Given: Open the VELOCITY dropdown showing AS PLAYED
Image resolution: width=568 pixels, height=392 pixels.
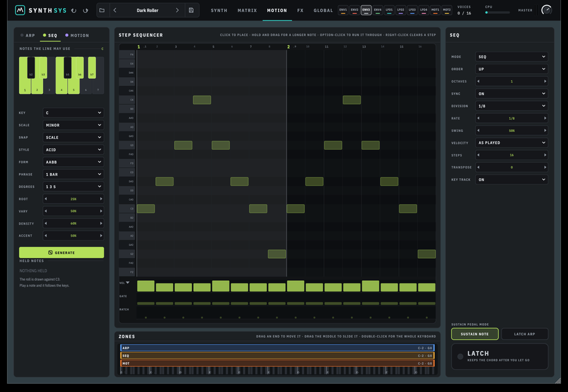Looking at the screenshot, I should click(511, 143).
